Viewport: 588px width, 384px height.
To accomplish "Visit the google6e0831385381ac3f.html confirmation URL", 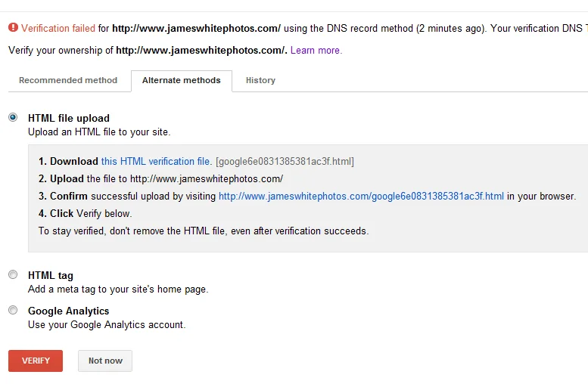I will point(361,197).
